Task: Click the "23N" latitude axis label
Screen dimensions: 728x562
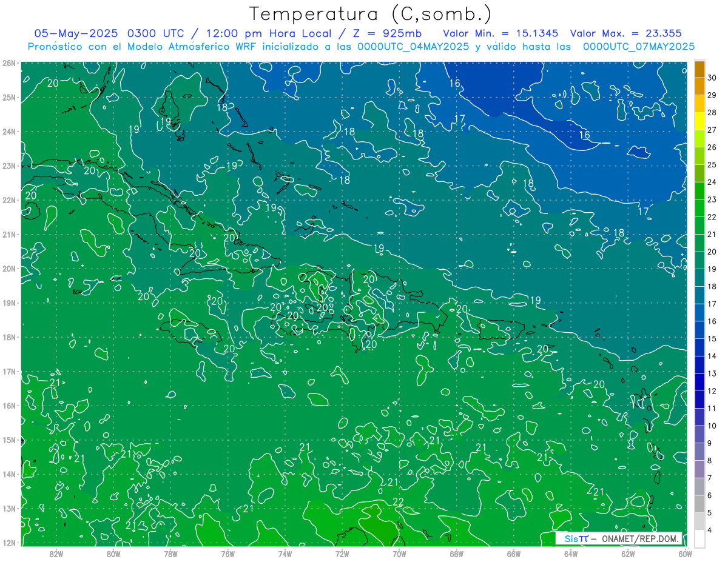Action: pos(9,166)
